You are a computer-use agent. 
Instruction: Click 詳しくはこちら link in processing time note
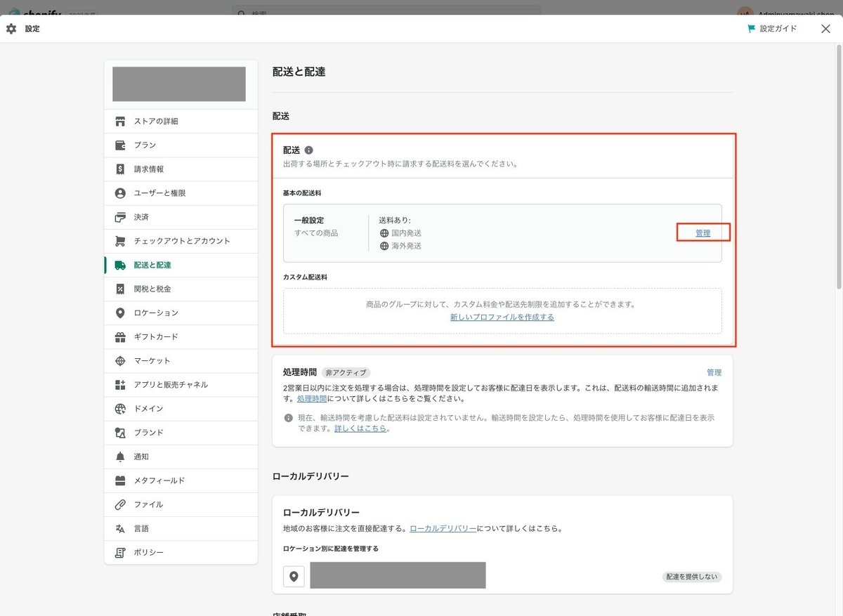(x=360, y=428)
